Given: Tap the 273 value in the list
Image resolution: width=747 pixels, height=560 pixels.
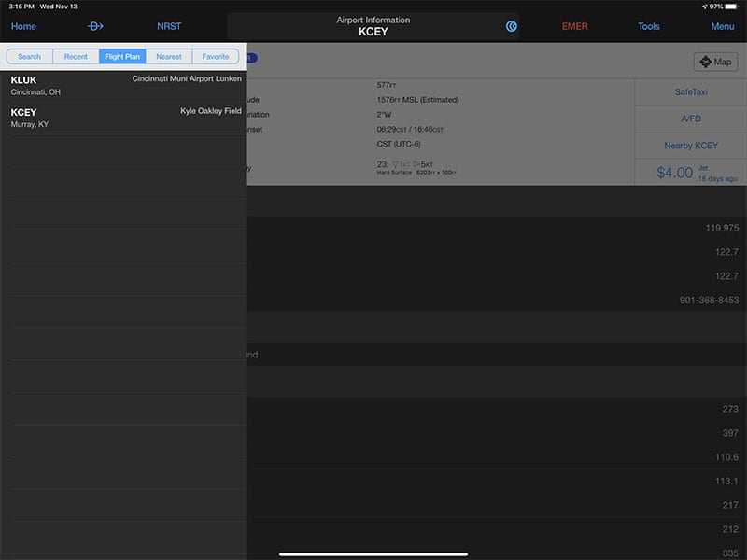Looking at the screenshot, I should coord(730,409).
